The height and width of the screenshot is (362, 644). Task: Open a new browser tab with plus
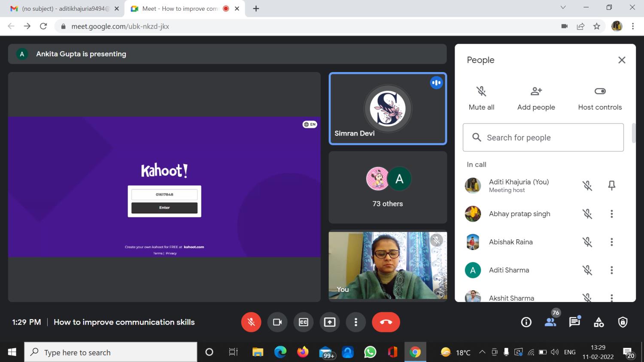coord(256,9)
